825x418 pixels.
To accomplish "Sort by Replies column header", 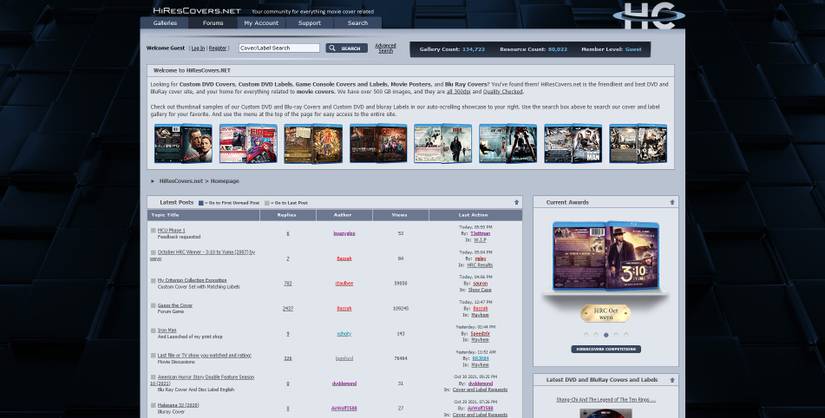I will pos(288,215).
